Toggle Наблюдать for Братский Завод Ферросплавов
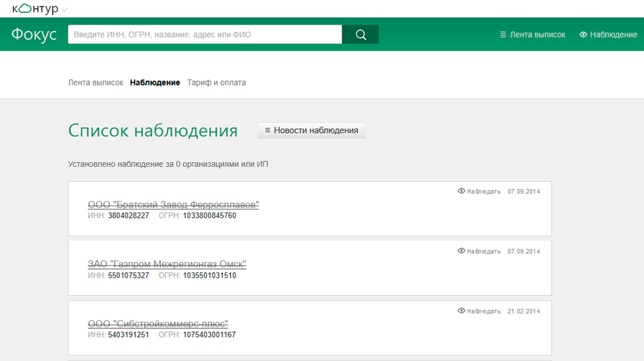This screenshot has height=361, width=644. [x=479, y=191]
